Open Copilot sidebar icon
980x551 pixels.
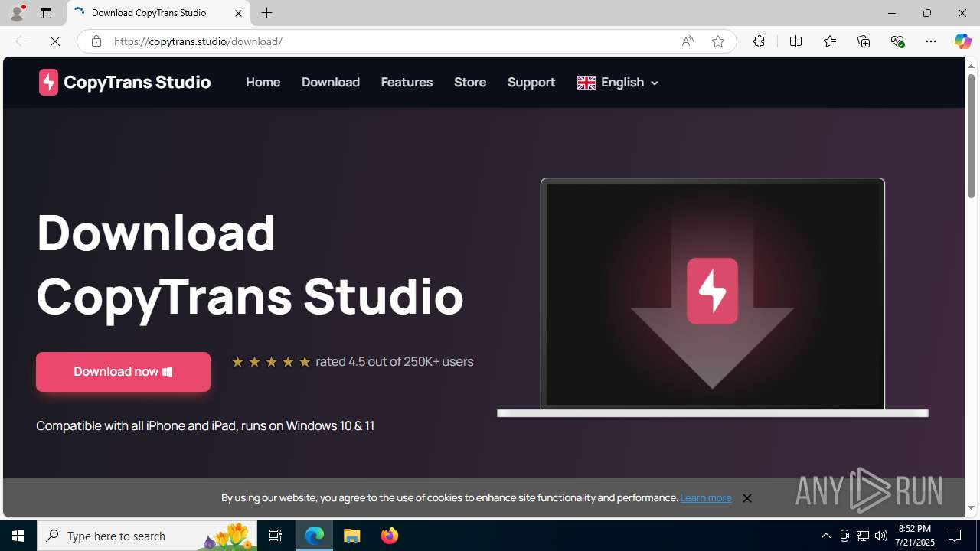tap(962, 41)
